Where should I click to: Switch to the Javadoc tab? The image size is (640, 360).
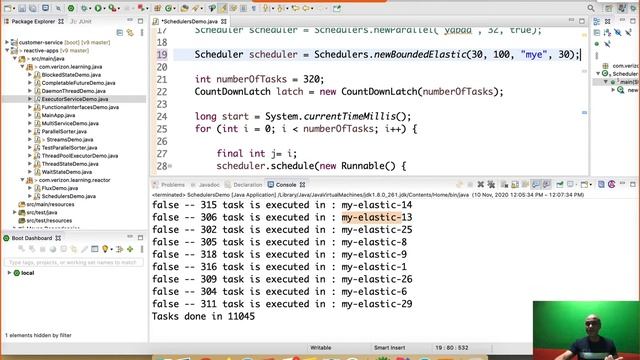click(x=205, y=185)
